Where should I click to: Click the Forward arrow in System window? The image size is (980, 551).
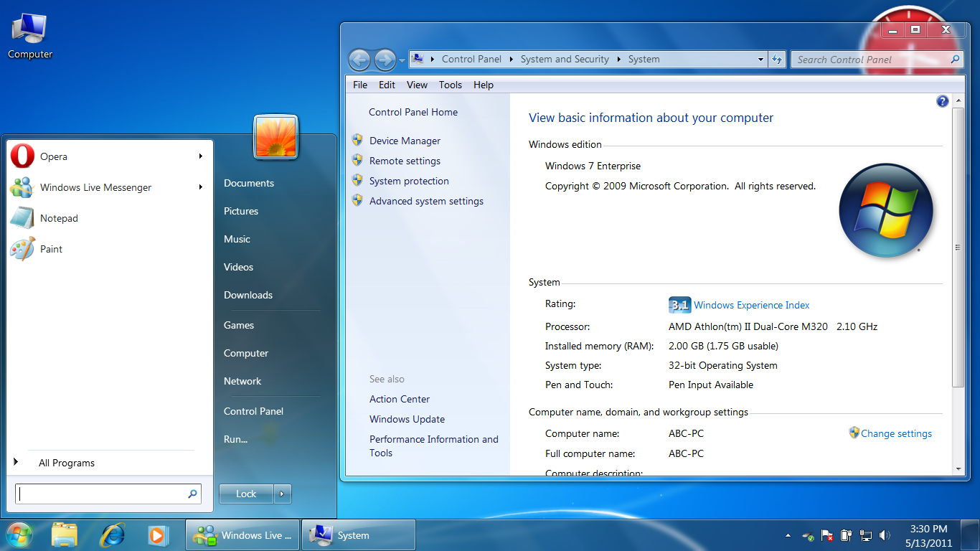[385, 60]
